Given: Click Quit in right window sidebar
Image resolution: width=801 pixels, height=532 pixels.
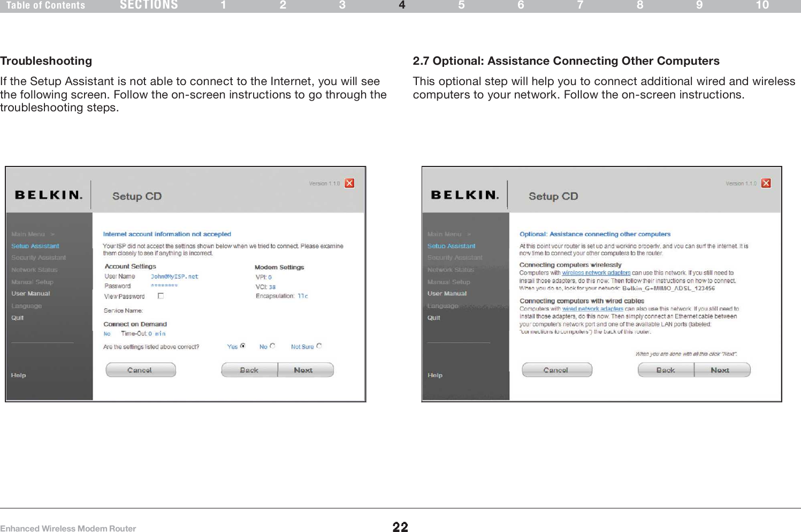Looking at the screenshot, I should [433, 318].
